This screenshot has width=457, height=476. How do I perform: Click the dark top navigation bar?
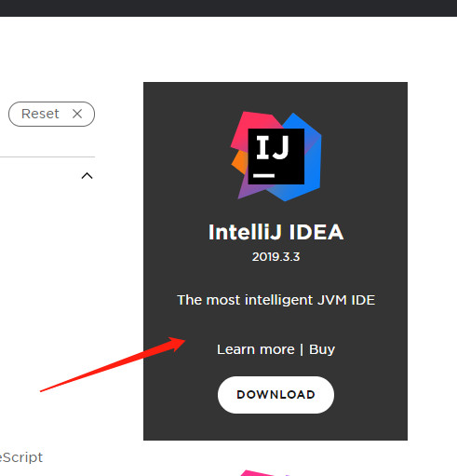pyautogui.click(x=228, y=8)
